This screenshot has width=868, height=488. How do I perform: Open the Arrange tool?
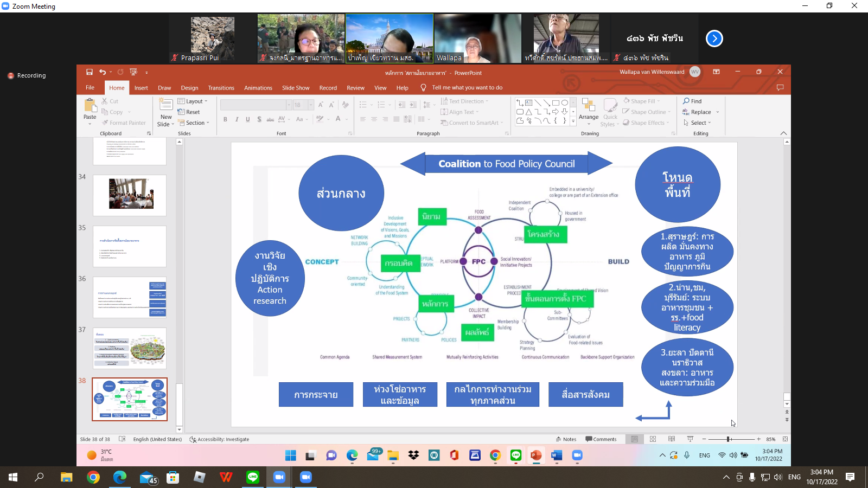[588, 112]
